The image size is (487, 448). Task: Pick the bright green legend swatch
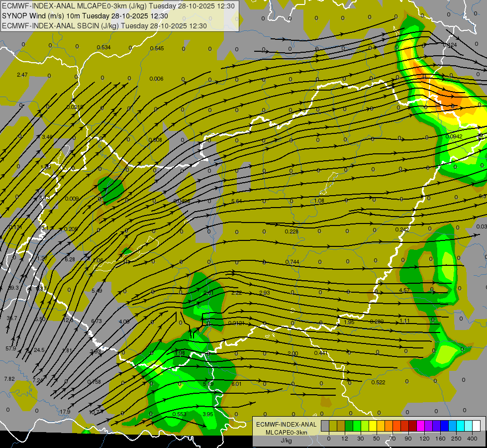(x=357, y=426)
